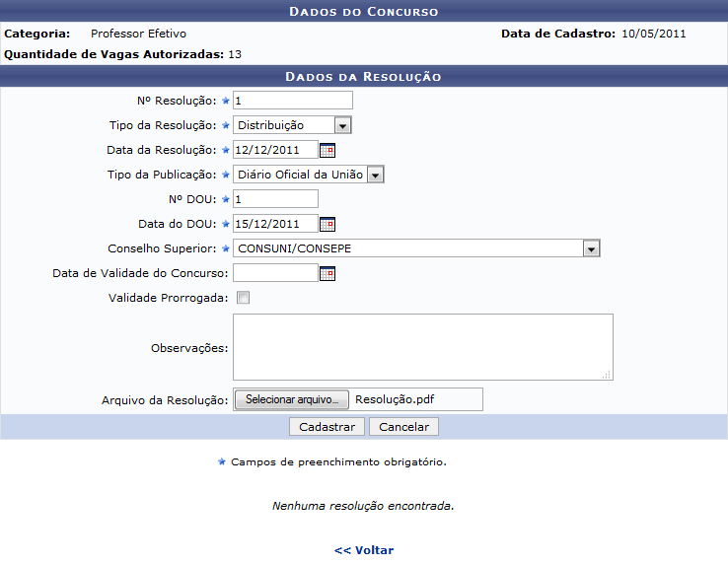This screenshot has width=728, height=565.
Task: Grab the Observações textarea resize handle
Action: tap(607, 374)
